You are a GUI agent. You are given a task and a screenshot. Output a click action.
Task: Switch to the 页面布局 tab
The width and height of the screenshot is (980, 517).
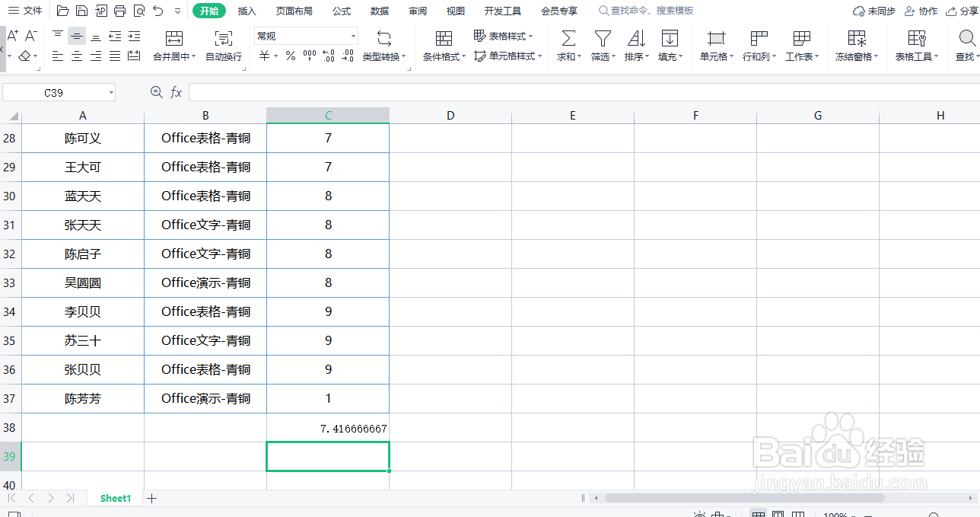(294, 11)
